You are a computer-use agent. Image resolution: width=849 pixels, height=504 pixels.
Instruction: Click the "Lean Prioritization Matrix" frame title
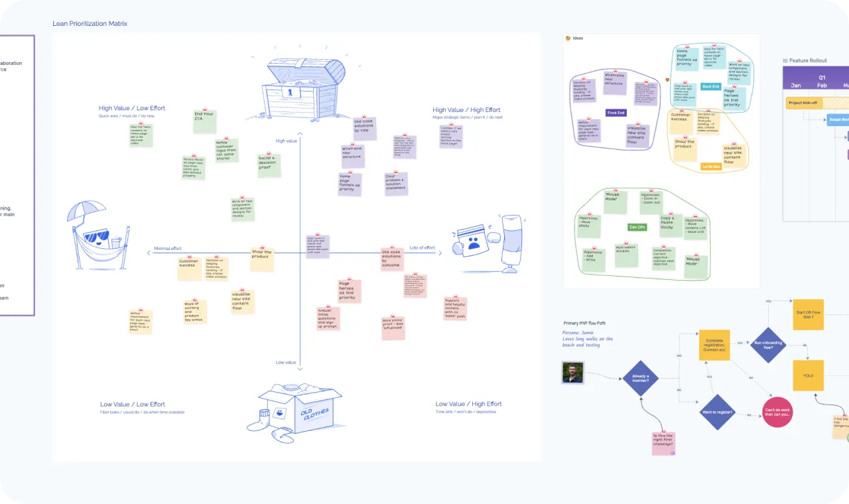[90, 23]
